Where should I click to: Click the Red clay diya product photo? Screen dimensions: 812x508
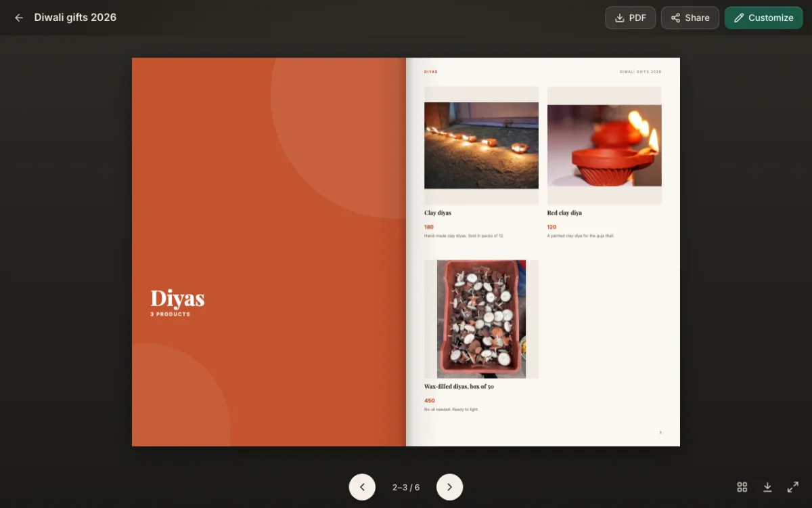(604, 146)
